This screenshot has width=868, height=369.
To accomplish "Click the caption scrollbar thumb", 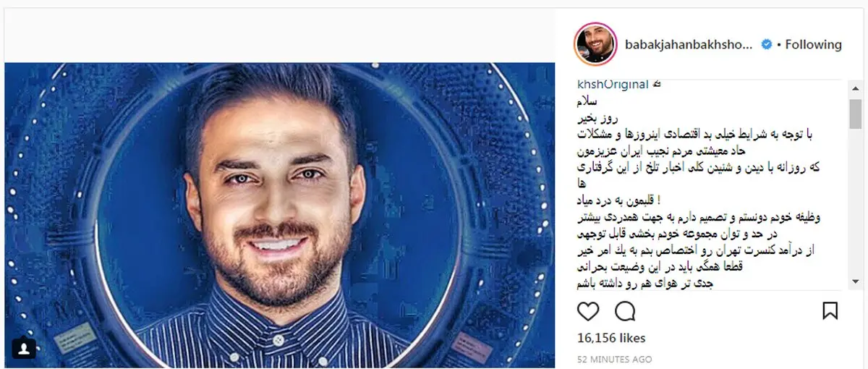I will coord(856,114).
